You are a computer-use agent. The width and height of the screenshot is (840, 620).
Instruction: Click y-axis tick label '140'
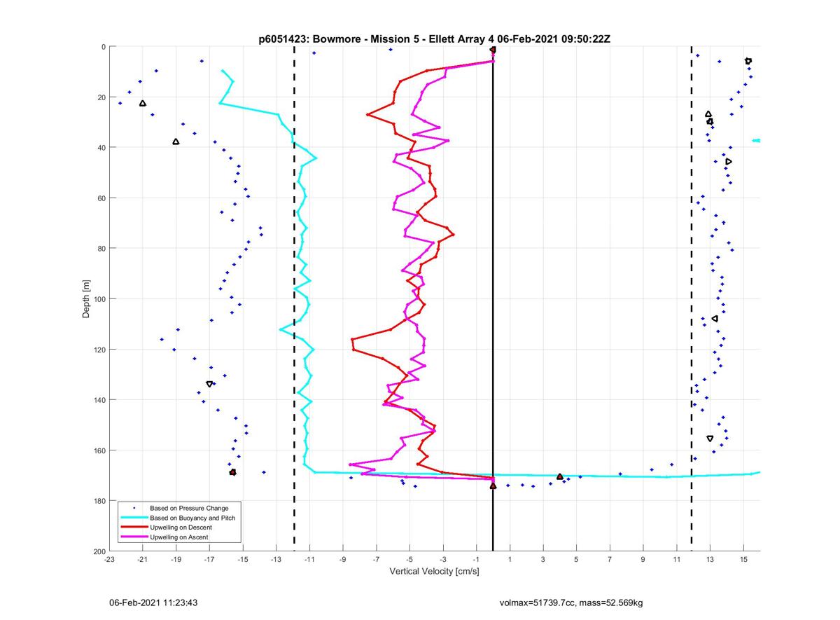pos(99,400)
